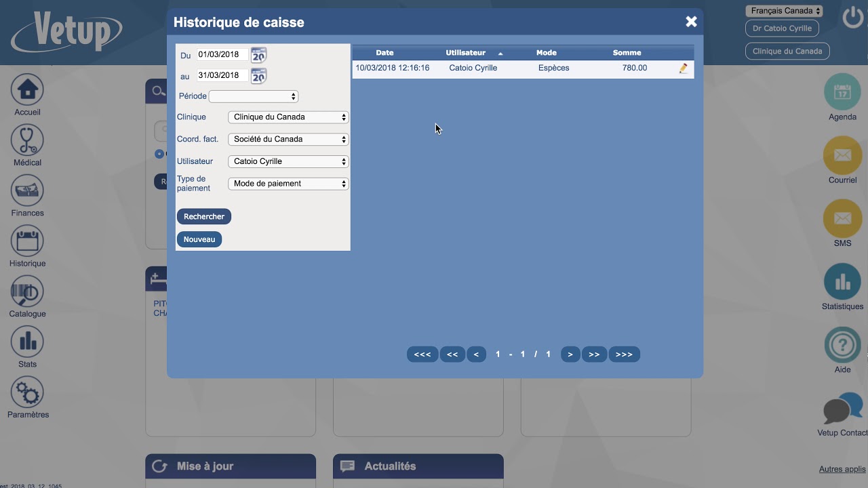
Task: Sort table by Utilisateur column
Action: (466, 53)
